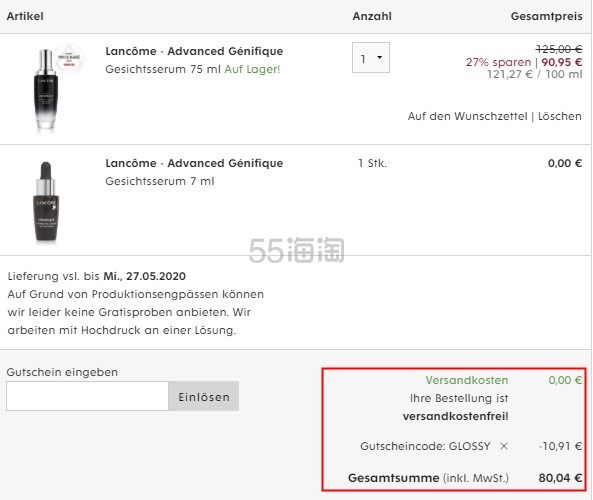The image size is (593, 500).
Task: Click Auf den Wunschzettel link
Action: coord(467,116)
